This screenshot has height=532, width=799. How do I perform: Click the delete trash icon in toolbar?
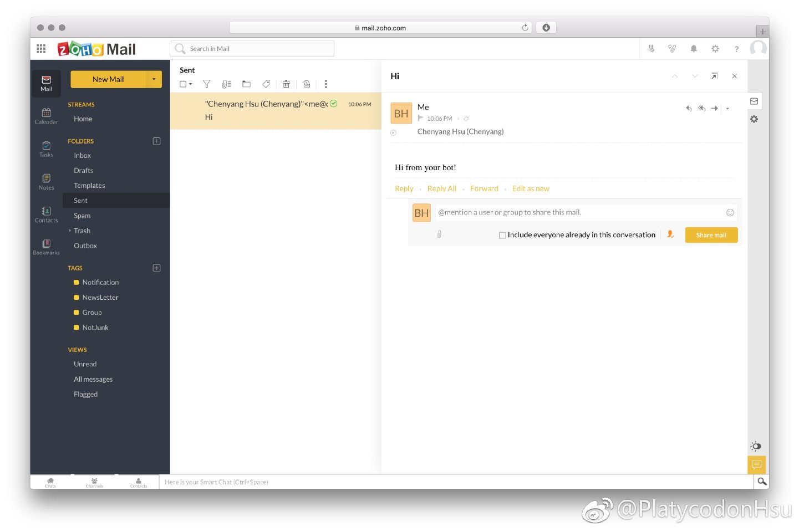click(x=286, y=84)
